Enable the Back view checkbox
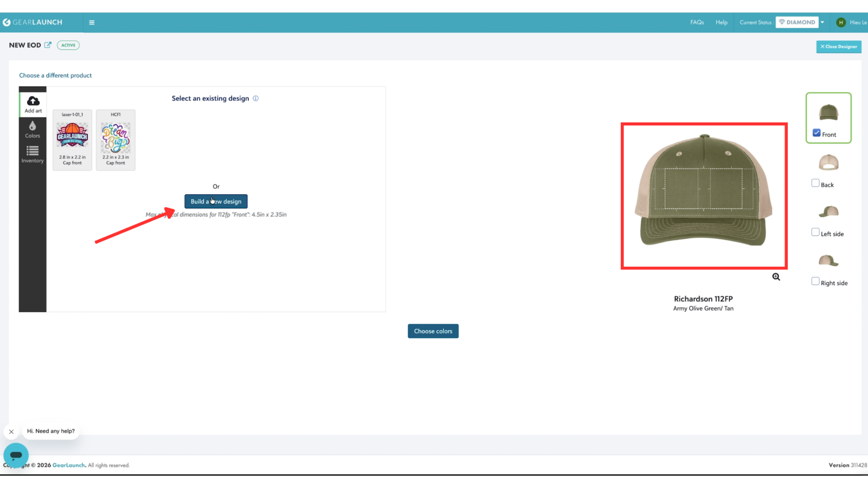Image resolution: width=868 pixels, height=488 pixels. (x=815, y=183)
